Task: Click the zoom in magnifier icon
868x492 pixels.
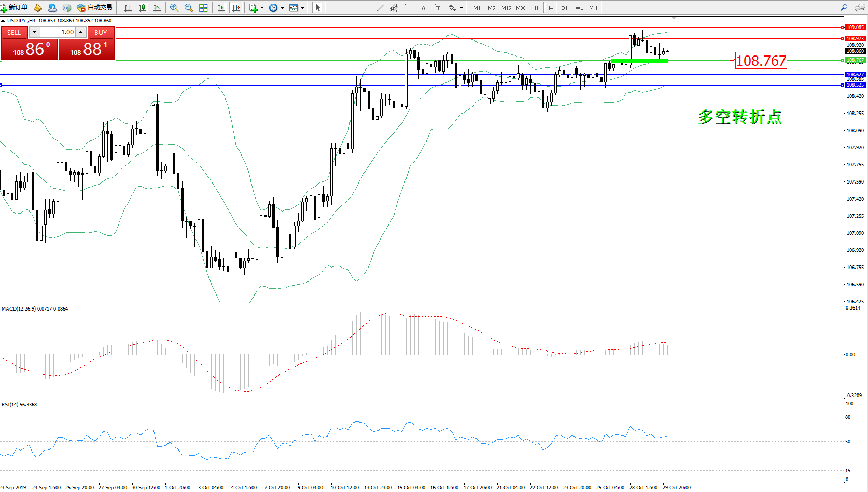Action: coord(174,8)
